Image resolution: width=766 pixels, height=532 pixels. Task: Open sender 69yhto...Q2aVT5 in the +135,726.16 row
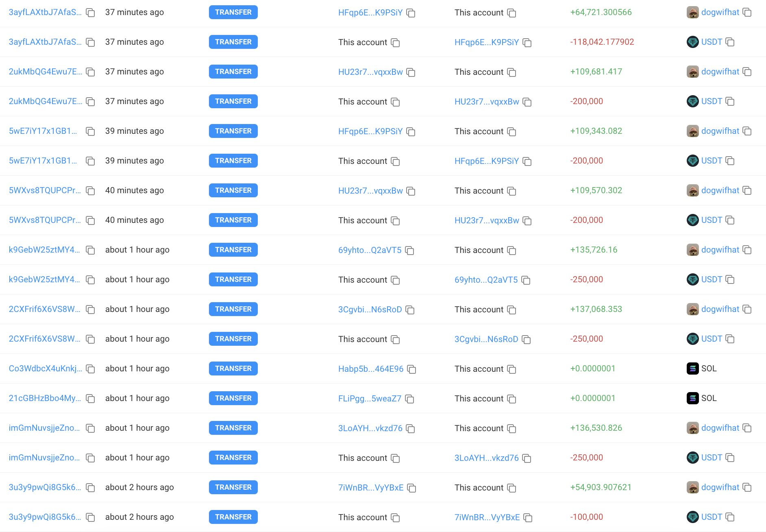point(370,250)
